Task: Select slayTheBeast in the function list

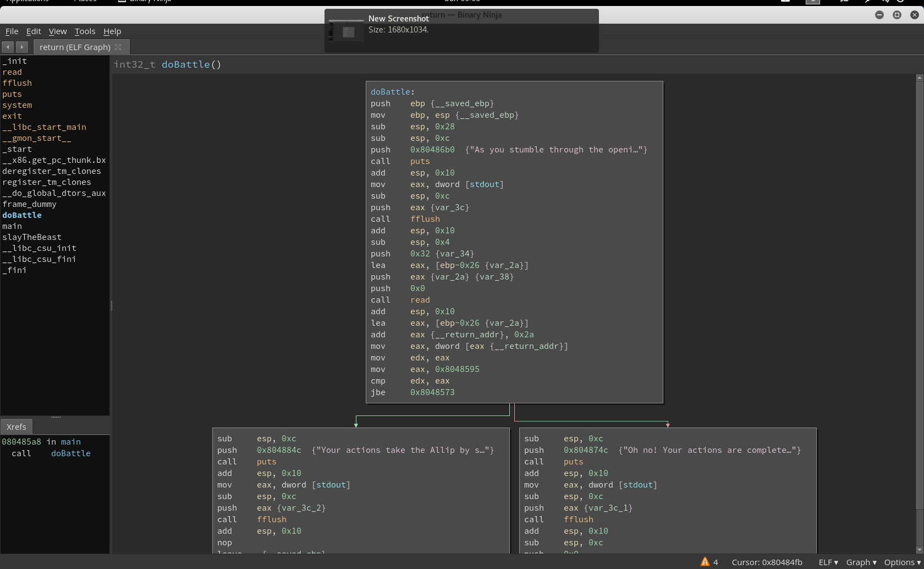Action: [x=32, y=237]
